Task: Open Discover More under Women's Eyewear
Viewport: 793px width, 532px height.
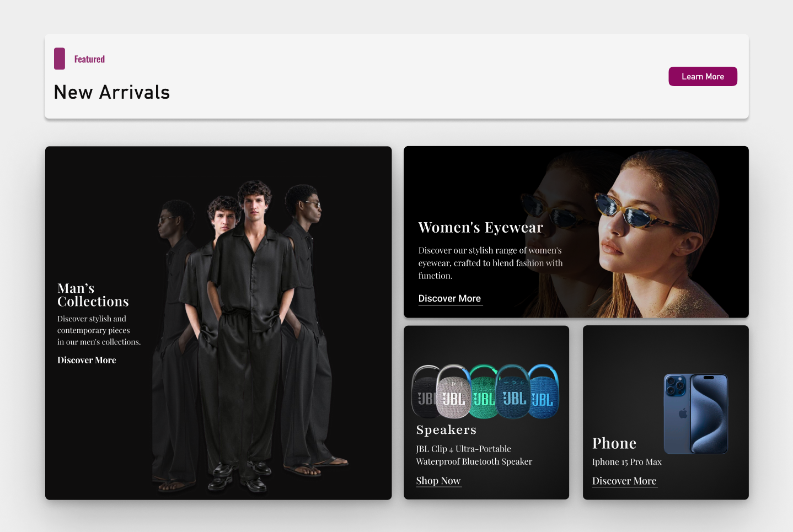Action: 450,299
